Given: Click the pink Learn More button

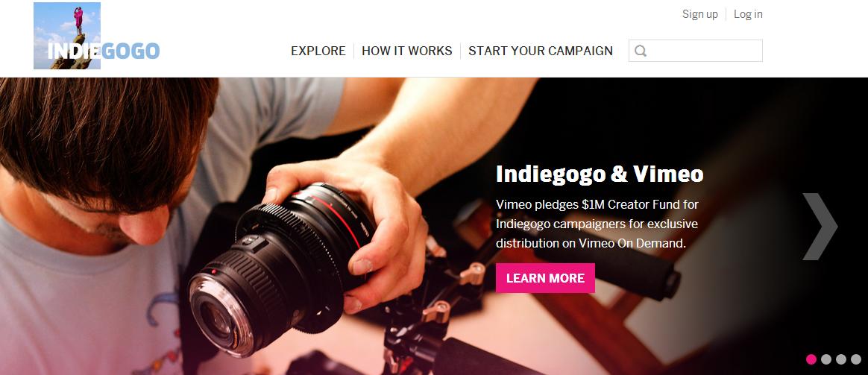Looking at the screenshot, I should click(545, 278).
